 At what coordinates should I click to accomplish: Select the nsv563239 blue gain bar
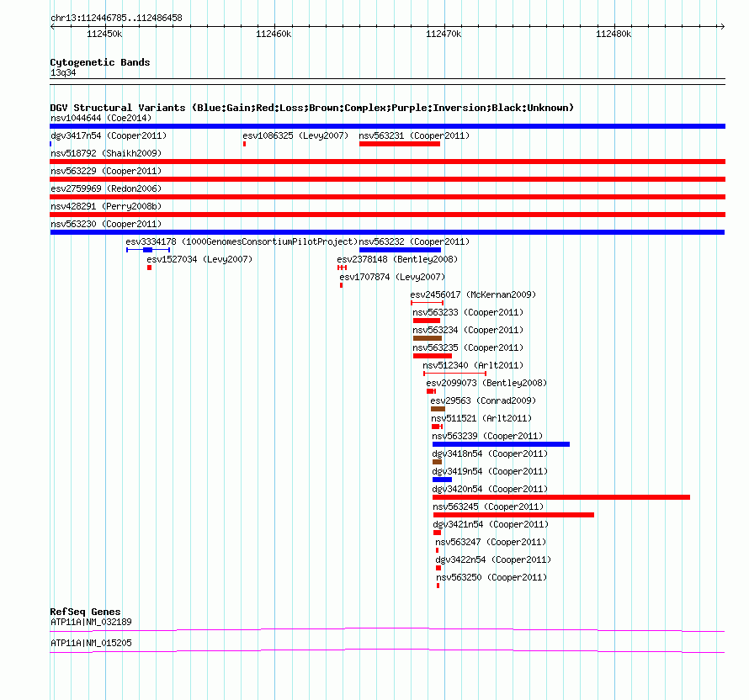coord(501,444)
